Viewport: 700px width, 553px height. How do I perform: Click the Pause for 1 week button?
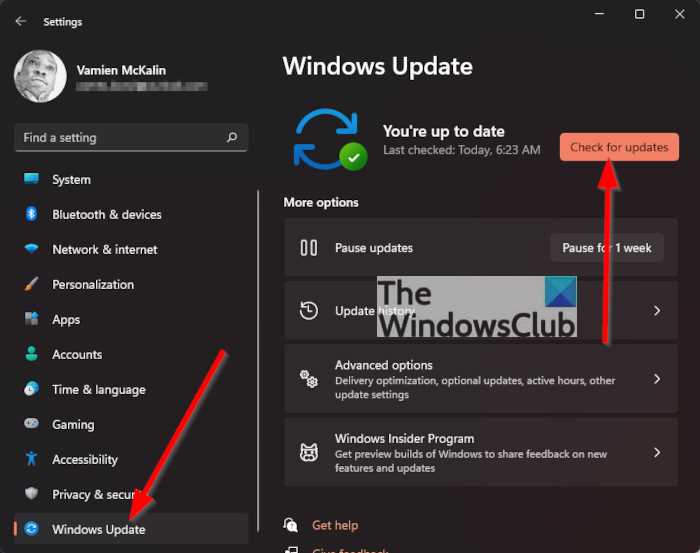click(607, 248)
